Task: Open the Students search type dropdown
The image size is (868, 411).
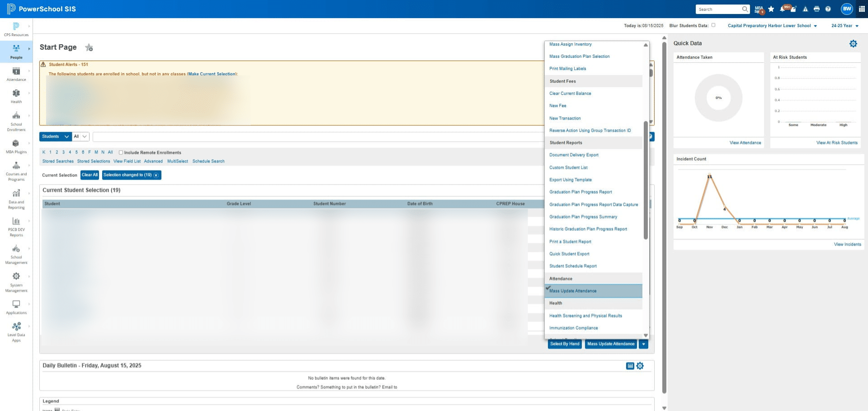Action: (55, 136)
